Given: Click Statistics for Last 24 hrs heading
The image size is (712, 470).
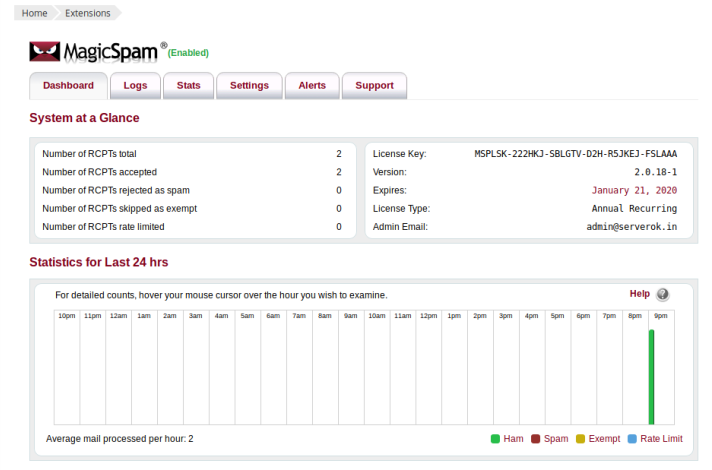Looking at the screenshot, I should point(99,262).
